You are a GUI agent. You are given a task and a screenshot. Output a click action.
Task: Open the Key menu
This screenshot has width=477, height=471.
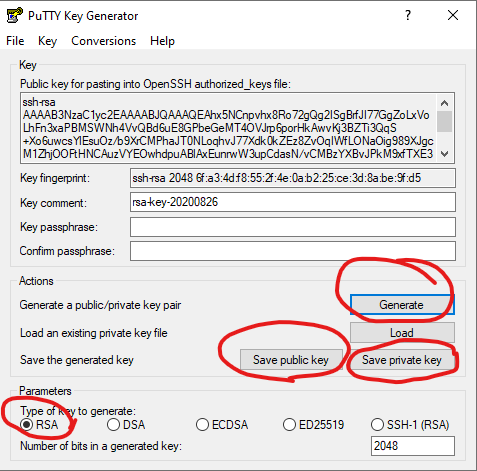click(47, 41)
